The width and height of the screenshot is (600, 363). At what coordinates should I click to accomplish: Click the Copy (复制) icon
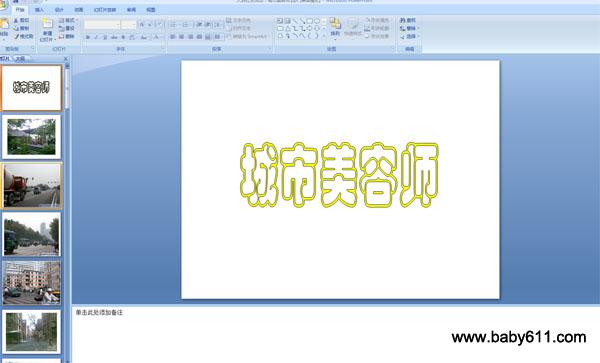coord(16,28)
